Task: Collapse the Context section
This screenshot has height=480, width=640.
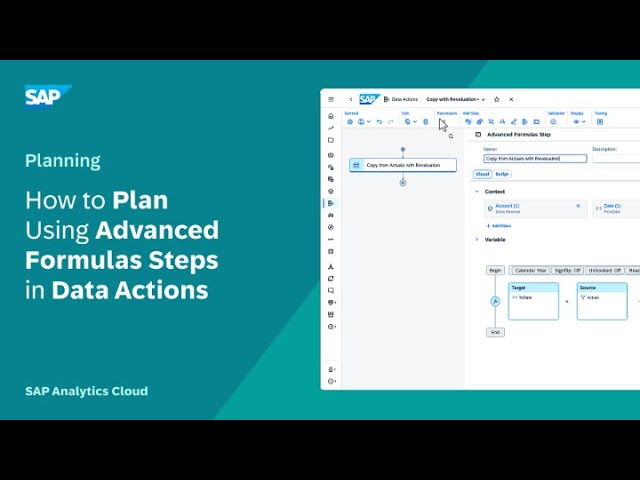Action: [477, 191]
